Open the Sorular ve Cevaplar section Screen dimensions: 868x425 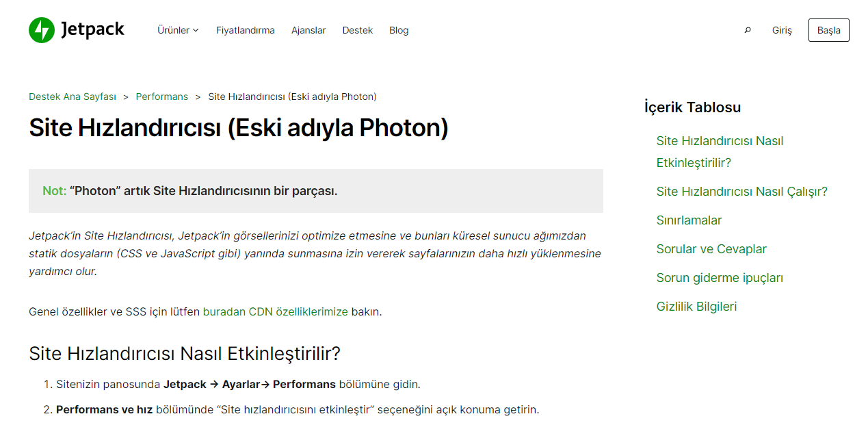point(711,249)
